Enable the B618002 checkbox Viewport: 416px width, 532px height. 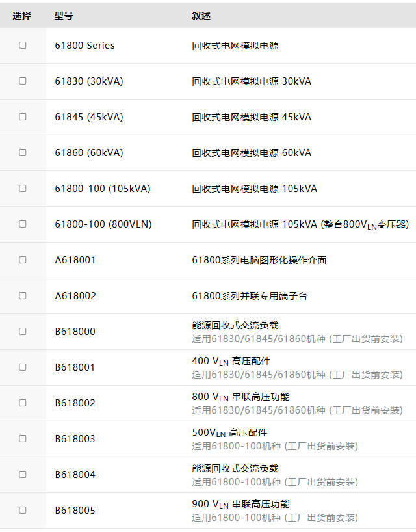[22, 403]
